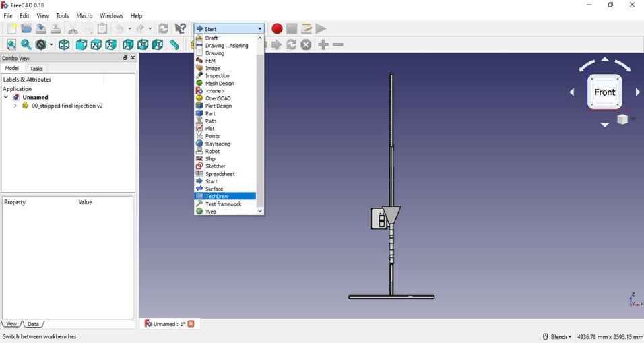
Task: Close the Combo View panel
Action: 133,58
